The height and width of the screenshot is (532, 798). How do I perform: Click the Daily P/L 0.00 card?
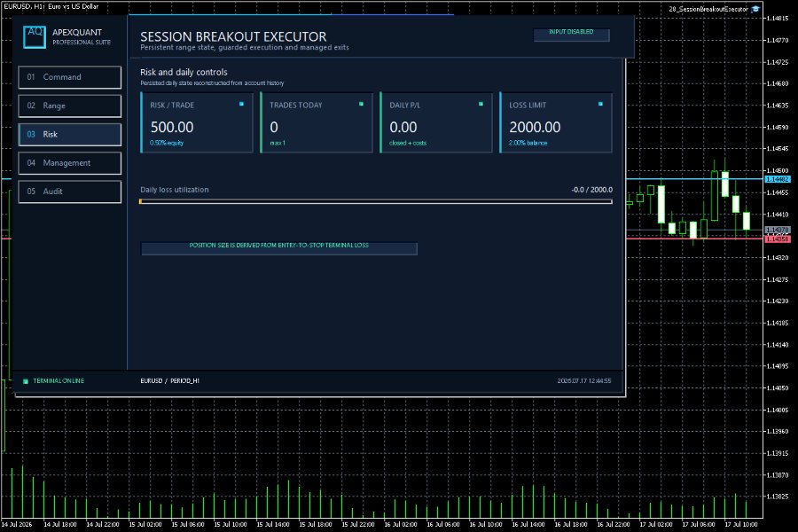coord(436,122)
